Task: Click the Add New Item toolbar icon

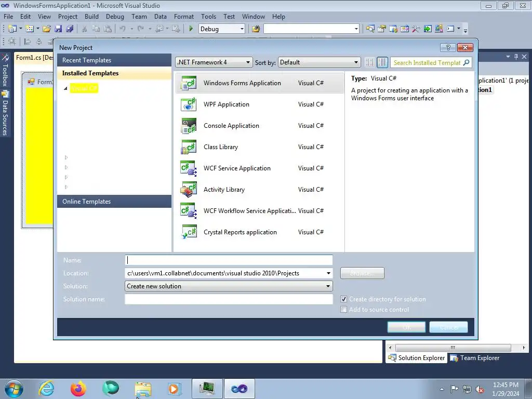Action: pyautogui.click(x=30, y=29)
